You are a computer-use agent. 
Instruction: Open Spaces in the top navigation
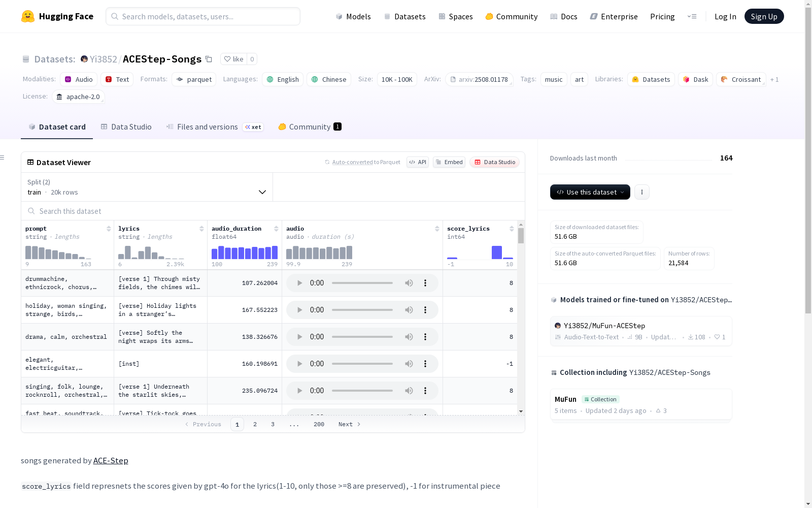click(x=455, y=16)
